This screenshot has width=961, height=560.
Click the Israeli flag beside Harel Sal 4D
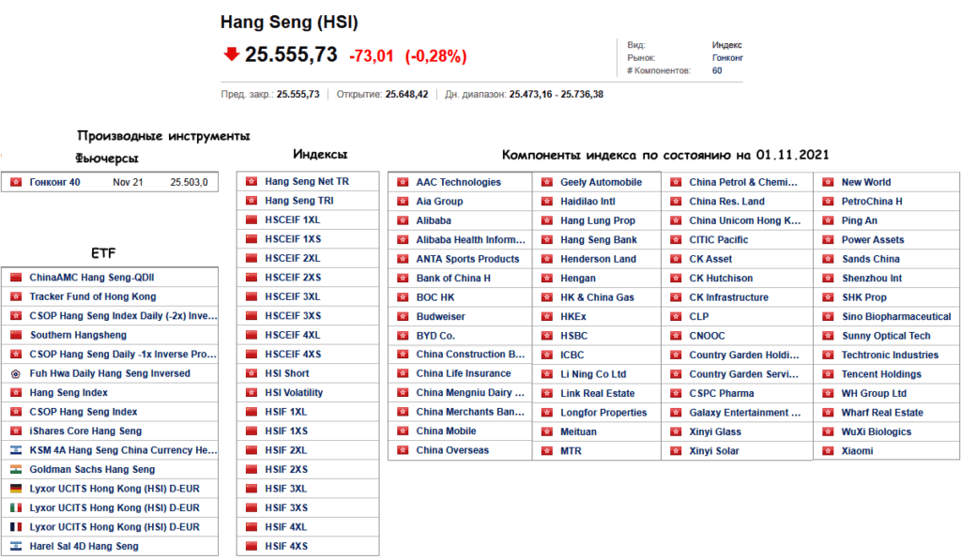(x=16, y=547)
